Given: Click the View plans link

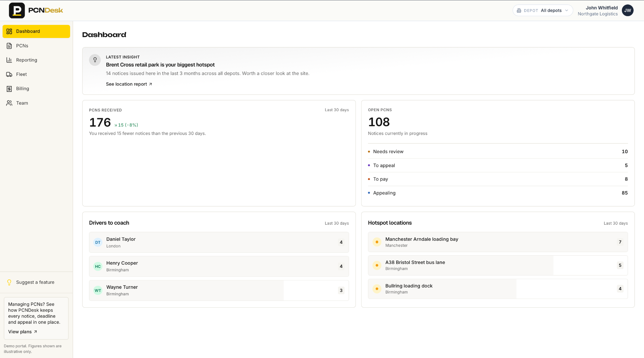Looking at the screenshot, I should (22, 332).
